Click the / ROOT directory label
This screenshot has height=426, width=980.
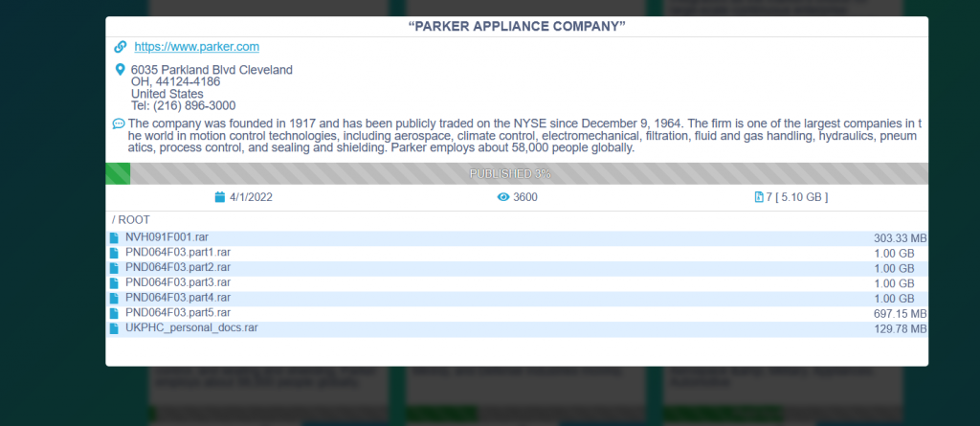[130, 220]
